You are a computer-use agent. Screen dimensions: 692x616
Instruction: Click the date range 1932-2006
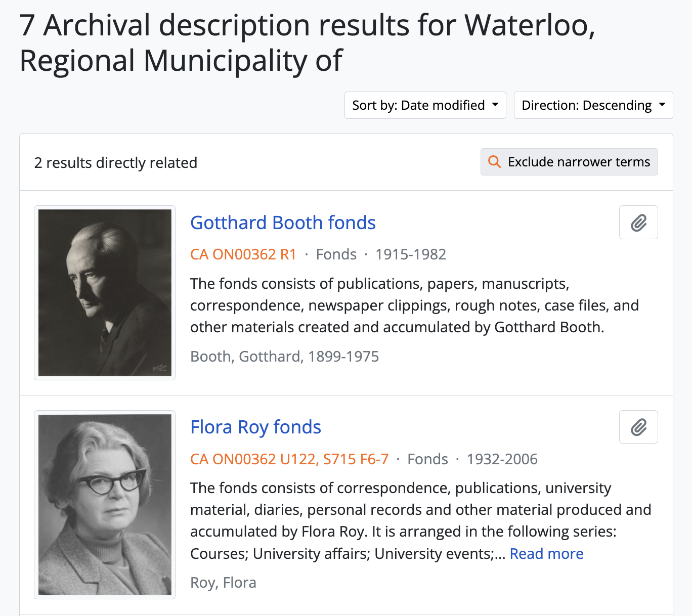(x=502, y=459)
